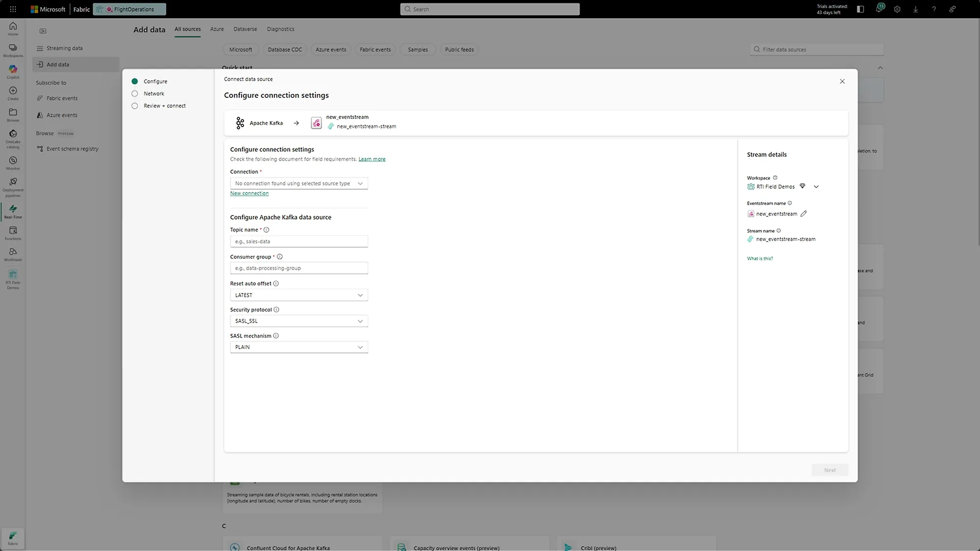This screenshot has height=551, width=980.
Task: Click the New connection link
Action: coord(249,193)
